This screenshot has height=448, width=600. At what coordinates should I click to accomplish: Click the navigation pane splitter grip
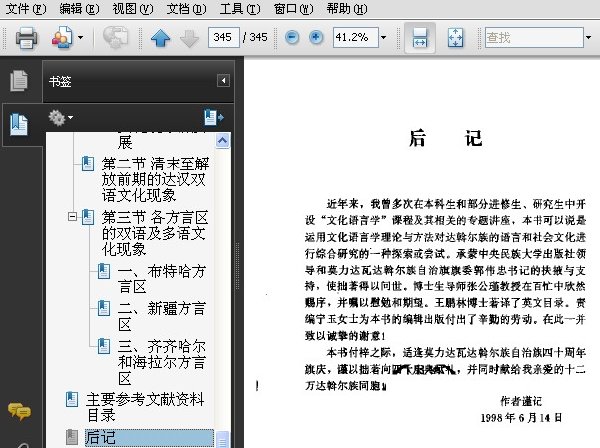[238, 266]
